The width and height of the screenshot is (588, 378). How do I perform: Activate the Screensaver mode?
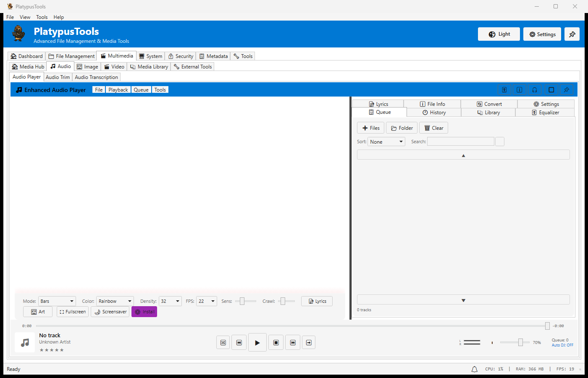[110, 312]
